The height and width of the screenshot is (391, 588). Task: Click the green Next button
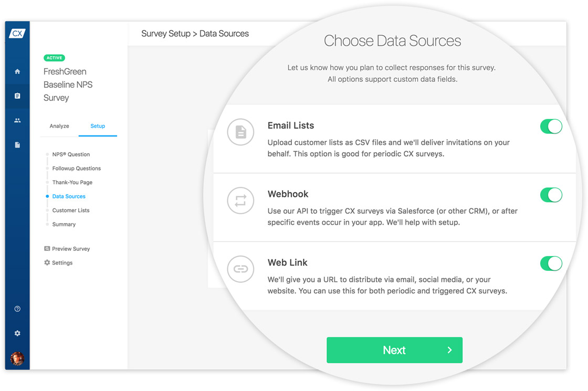point(394,350)
